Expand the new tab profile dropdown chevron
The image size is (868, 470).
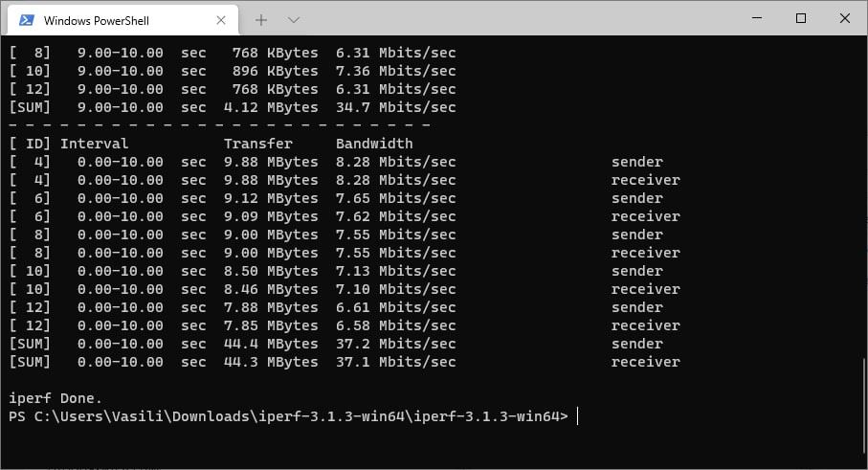[294, 20]
